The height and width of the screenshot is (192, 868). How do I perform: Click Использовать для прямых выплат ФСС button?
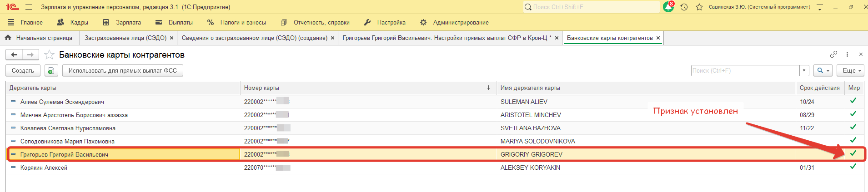coord(122,70)
